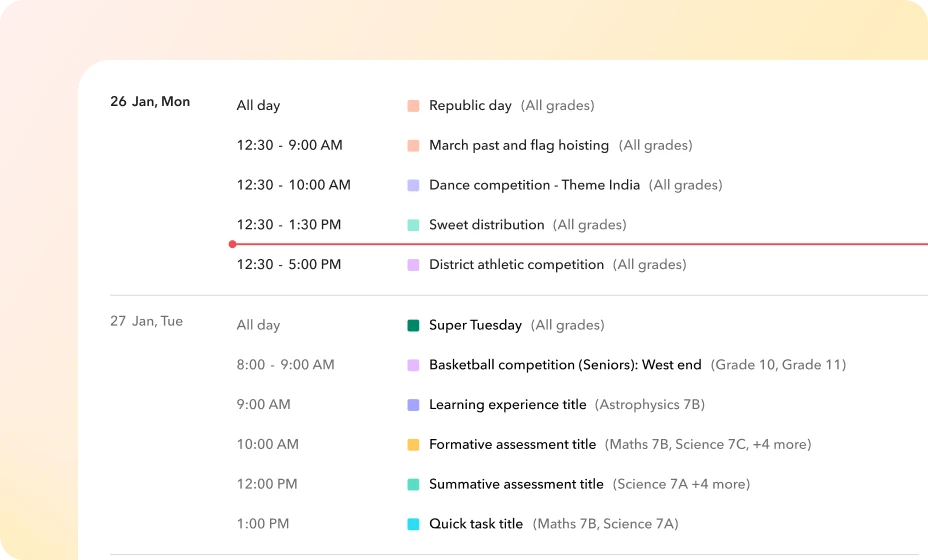928x560 pixels.
Task: Click the 1:00 PM time label
Action: click(x=263, y=523)
